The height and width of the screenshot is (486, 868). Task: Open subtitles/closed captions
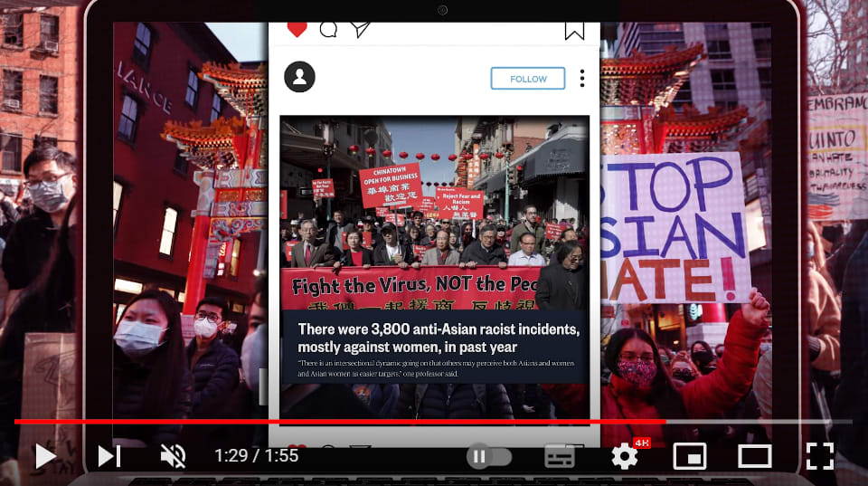point(559,457)
